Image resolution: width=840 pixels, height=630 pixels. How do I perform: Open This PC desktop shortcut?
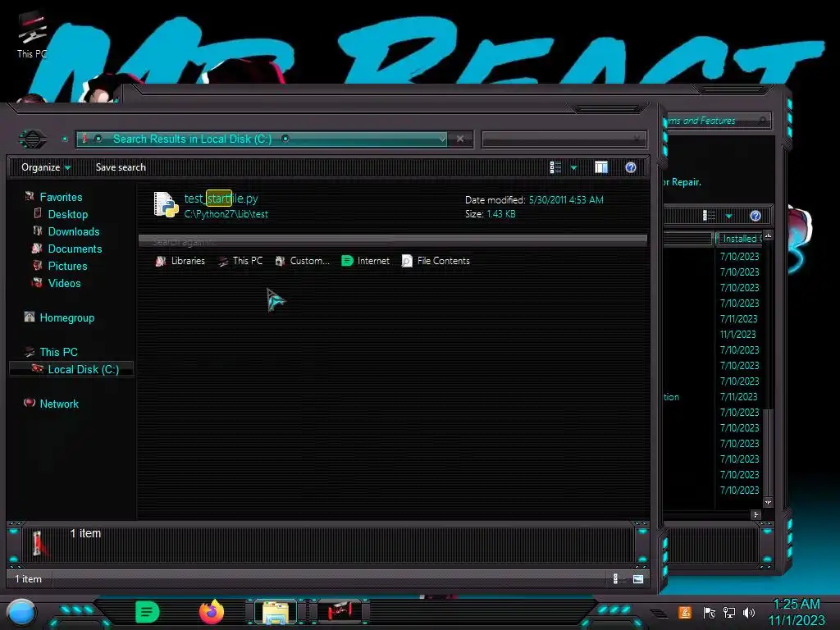click(32, 35)
